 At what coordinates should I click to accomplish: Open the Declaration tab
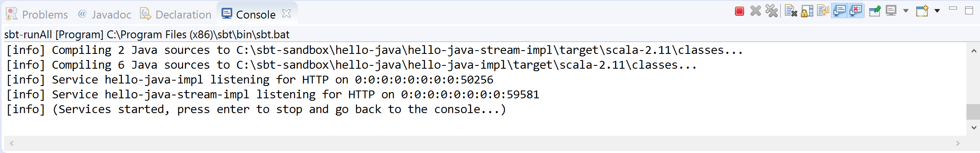click(176, 14)
